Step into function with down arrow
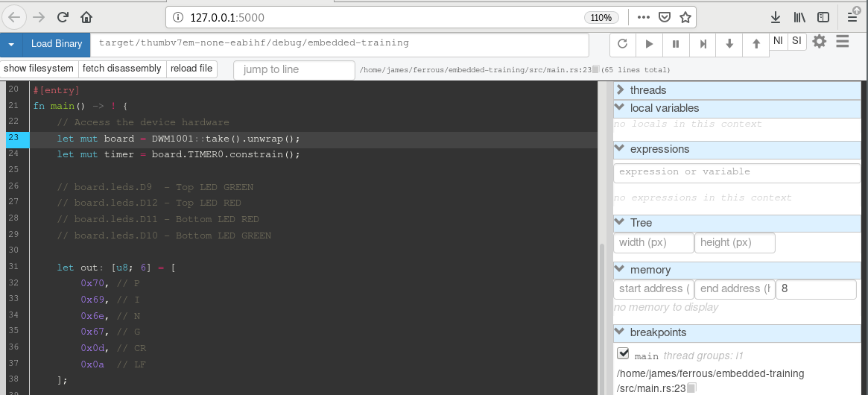The image size is (868, 395). click(729, 44)
